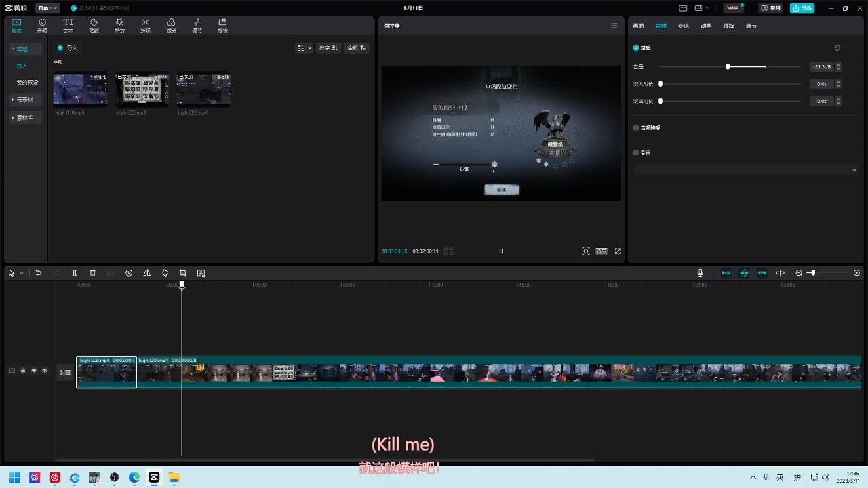Switch to the 画面 (Picture) inspector tab

click(638, 26)
